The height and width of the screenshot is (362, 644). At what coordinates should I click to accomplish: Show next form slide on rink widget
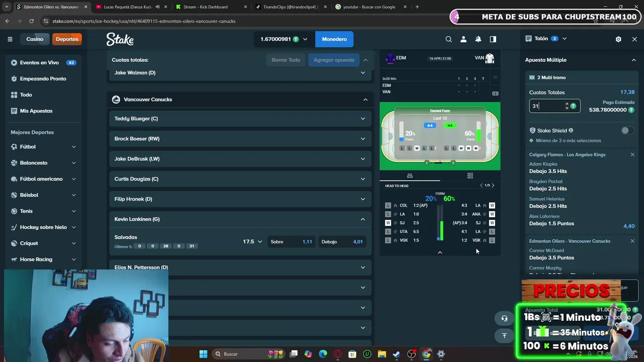[x=453, y=163]
